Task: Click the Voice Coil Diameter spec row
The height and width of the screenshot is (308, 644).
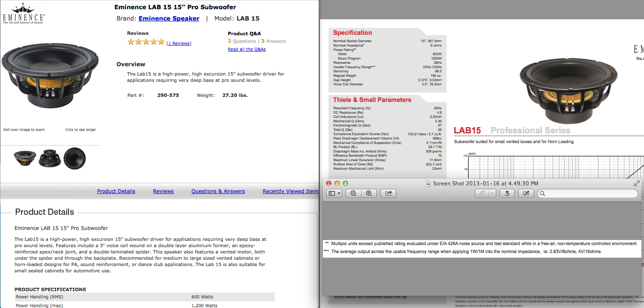Action: [387, 84]
